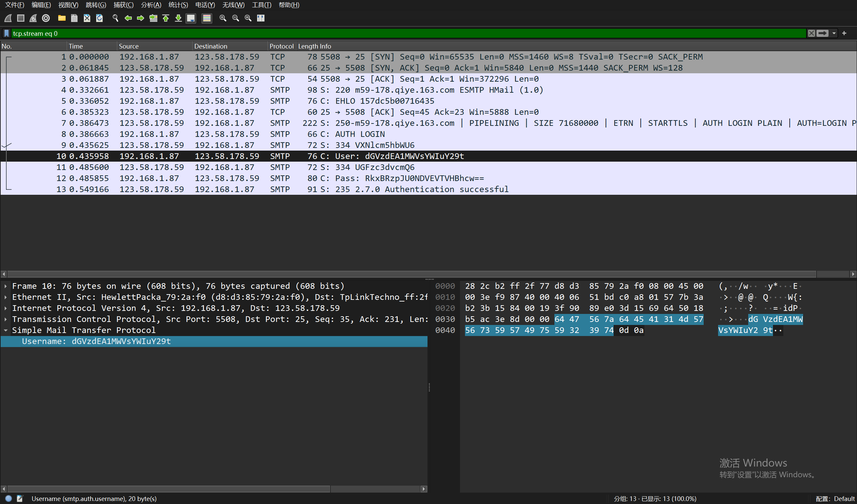Click the zoom in toolbar icon
The height and width of the screenshot is (504, 857).
223,18
